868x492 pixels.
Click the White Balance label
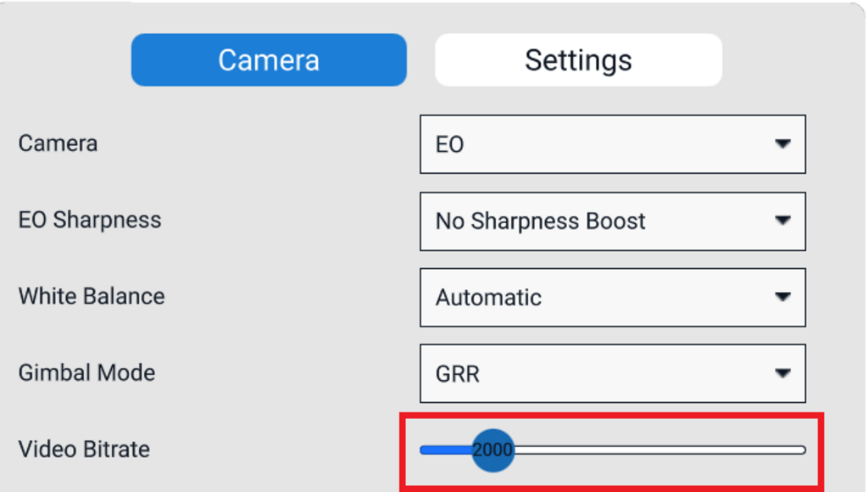pyautogui.click(x=92, y=296)
